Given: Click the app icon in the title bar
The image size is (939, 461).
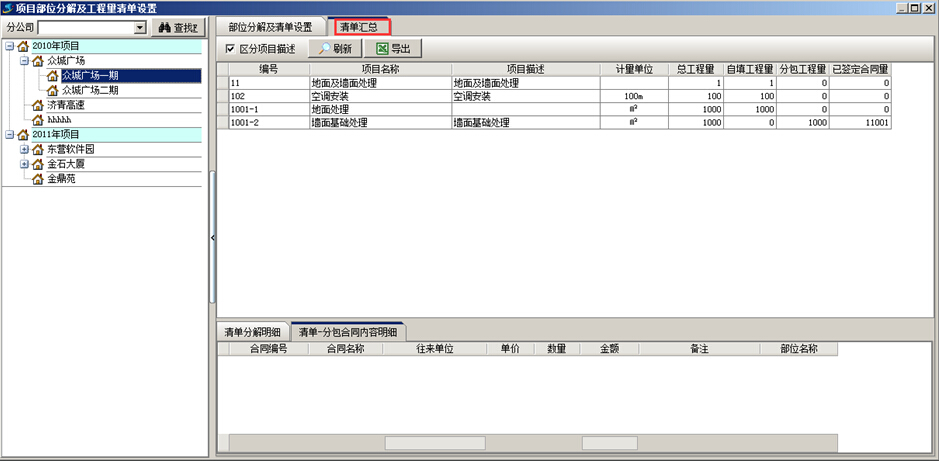Looking at the screenshot, I should [x=8, y=8].
